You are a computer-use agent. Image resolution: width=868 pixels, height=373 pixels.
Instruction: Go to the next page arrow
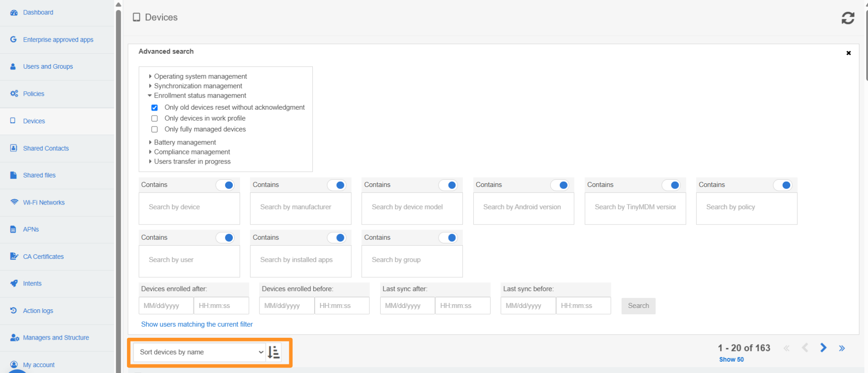[x=823, y=348]
